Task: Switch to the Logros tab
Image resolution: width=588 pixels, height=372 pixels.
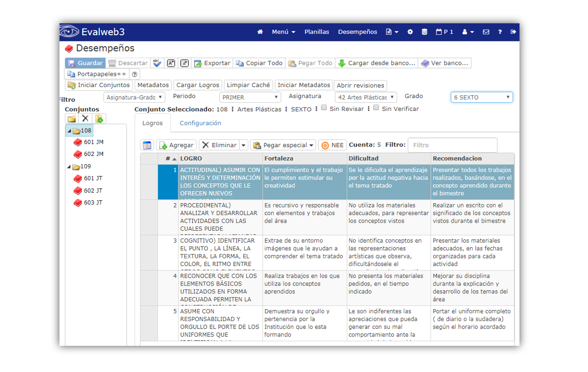Action: click(x=152, y=123)
